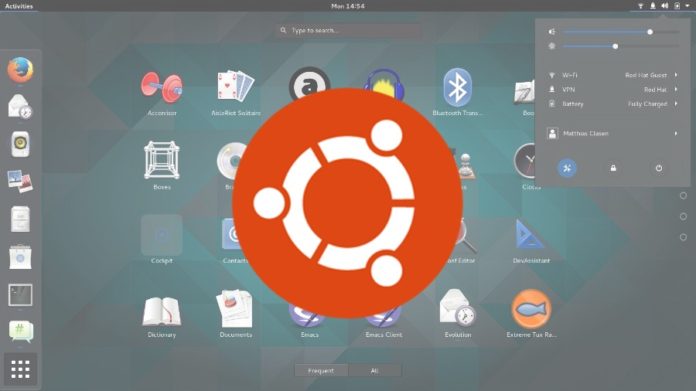Expand the Wi-Fi Red Hat Guest submenu
Image resolution: width=696 pixels, height=391 pixels.
point(613,75)
